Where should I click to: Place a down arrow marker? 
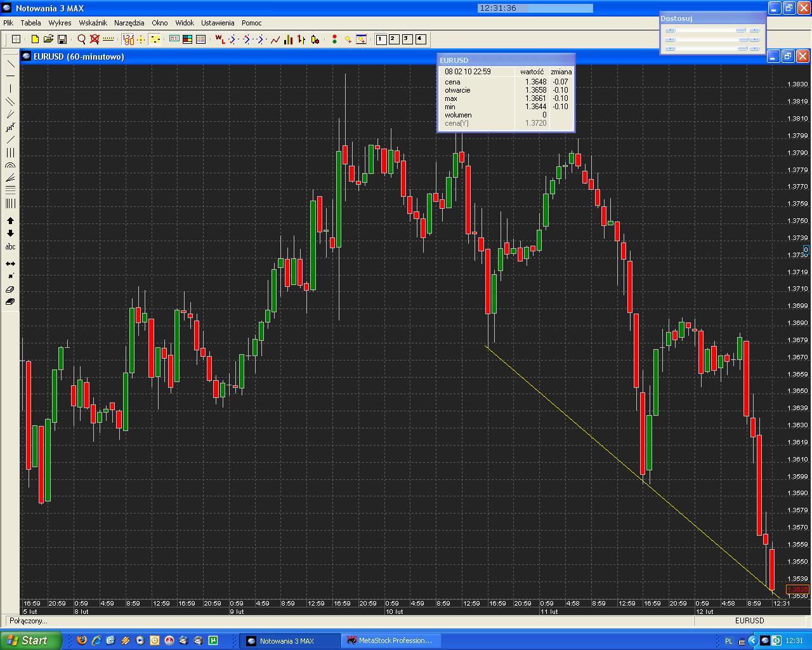coord(10,234)
